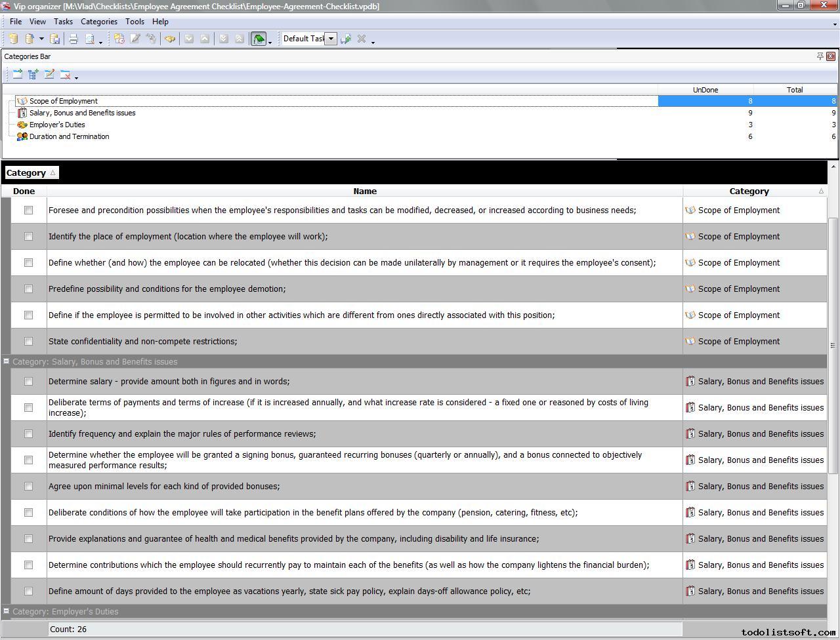Click the Add category icon in Categories Bar
840x640 pixels.
(x=18, y=75)
